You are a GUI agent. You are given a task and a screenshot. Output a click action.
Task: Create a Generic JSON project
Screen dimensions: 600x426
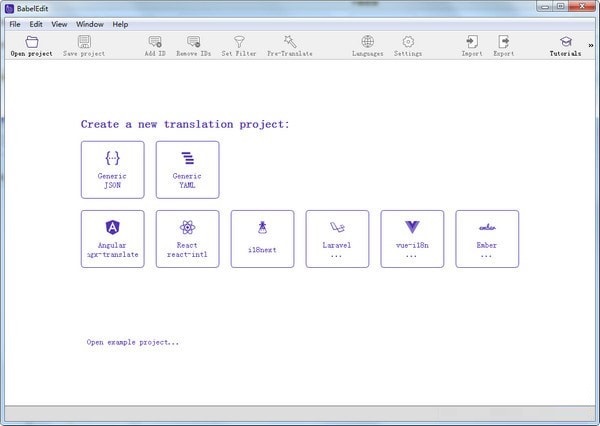point(112,169)
